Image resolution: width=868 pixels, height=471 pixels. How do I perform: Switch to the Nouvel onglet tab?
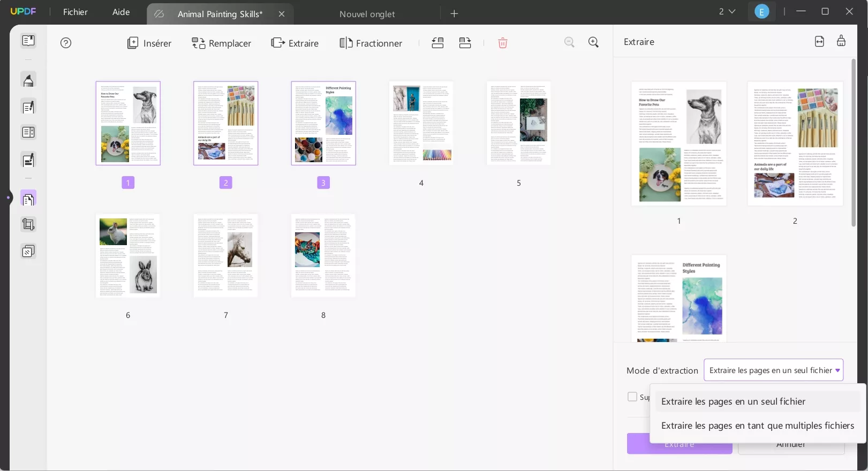pos(367,14)
